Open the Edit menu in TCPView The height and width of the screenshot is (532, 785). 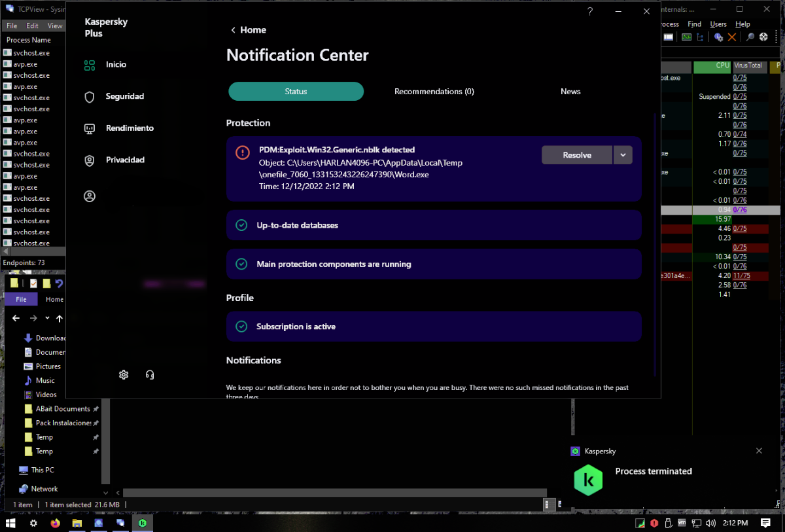33,26
